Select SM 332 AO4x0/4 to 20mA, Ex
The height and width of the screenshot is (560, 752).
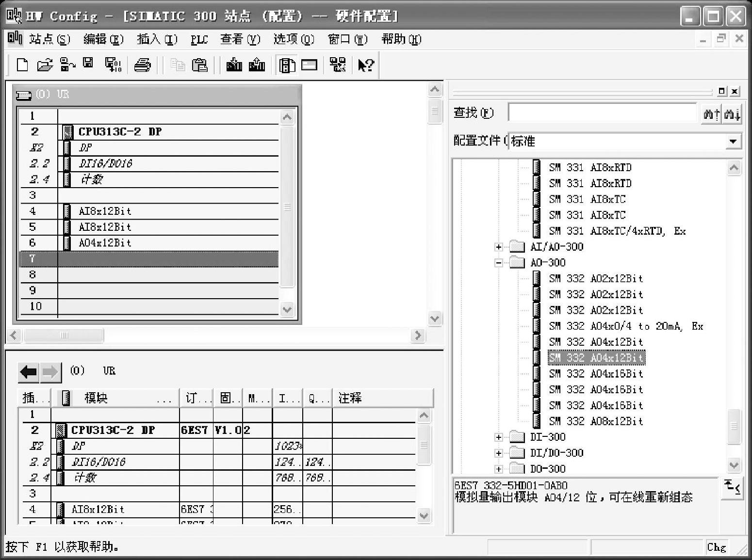coord(626,326)
